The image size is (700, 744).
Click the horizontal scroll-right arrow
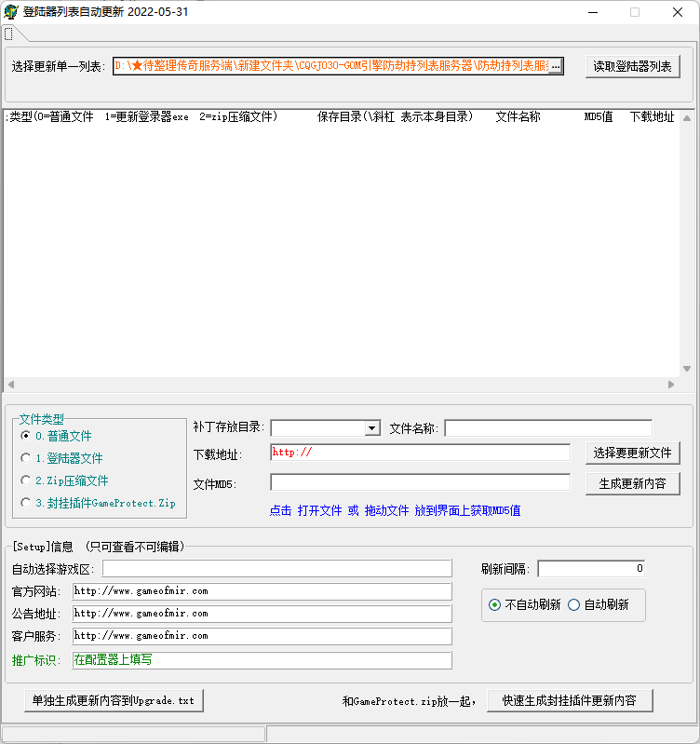tap(670, 385)
